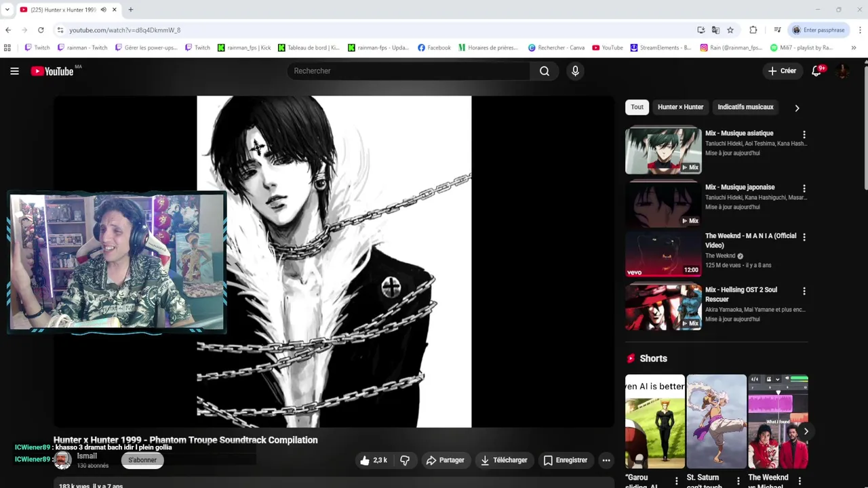Viewport: 868px width, 488px height.
Task: Open options for the St. Saturn short
Action: coord(738,481)
